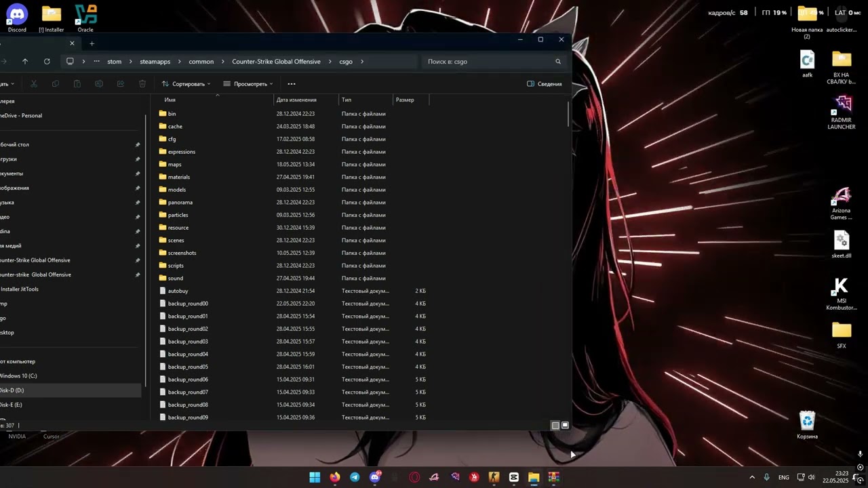Click the search magnifier icon in Explorer
Screen dimensions: 868x488
coord(558,62)
